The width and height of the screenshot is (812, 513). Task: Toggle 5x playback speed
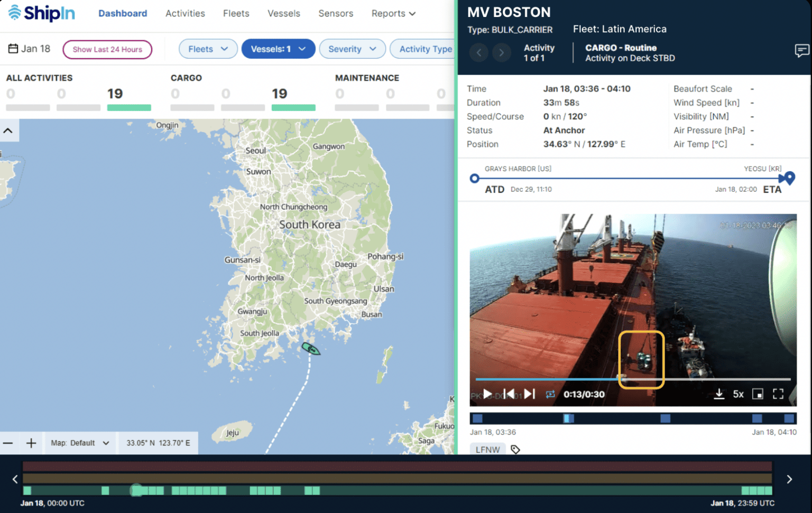[x=739, y=394]
